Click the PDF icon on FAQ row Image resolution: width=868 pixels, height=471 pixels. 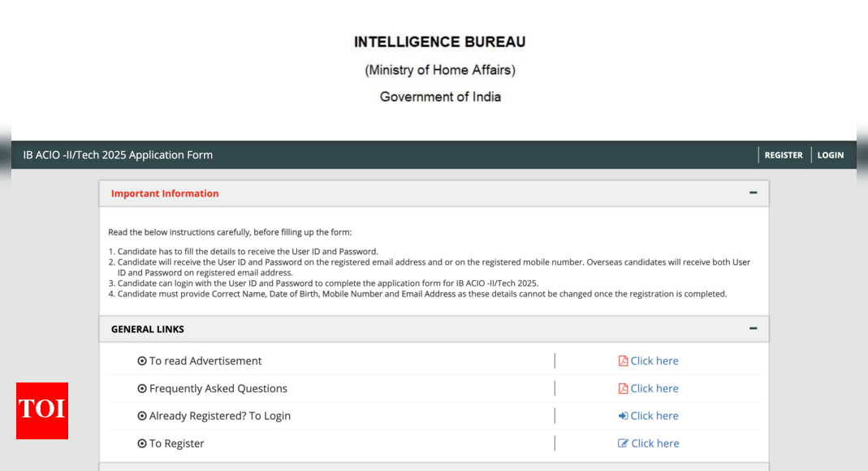(x=623, y=388)
